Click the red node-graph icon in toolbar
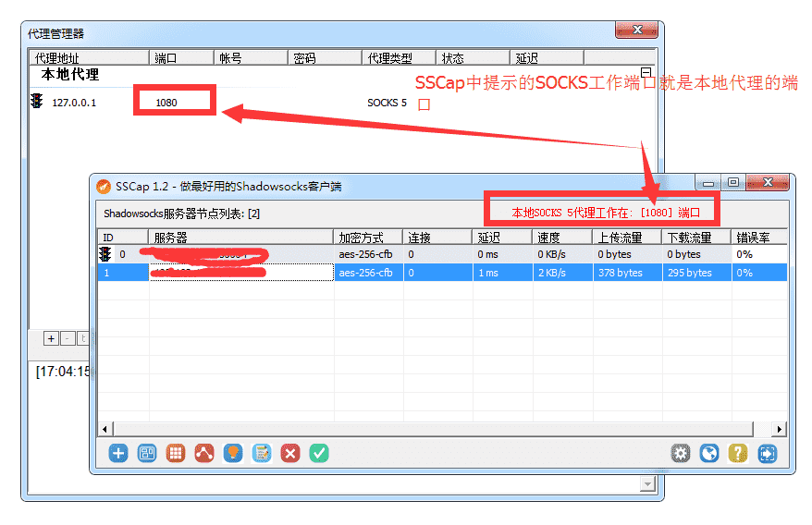 pos(204,453)
